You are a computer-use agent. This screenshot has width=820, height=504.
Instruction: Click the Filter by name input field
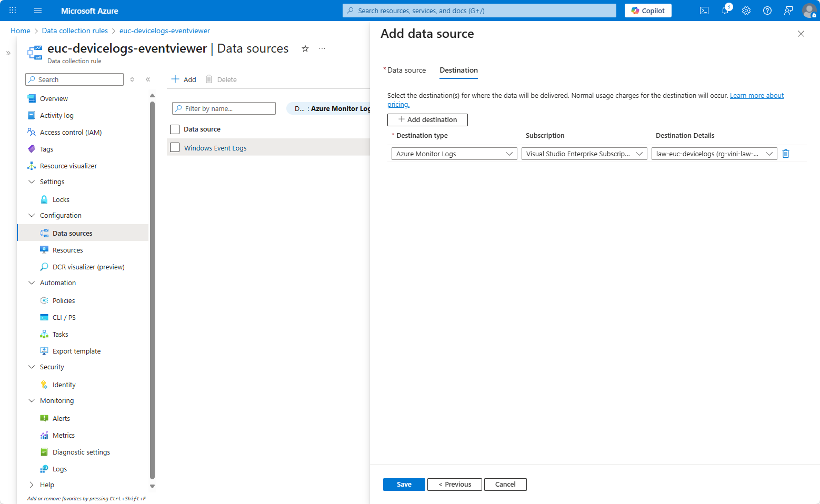pos(224,108)
